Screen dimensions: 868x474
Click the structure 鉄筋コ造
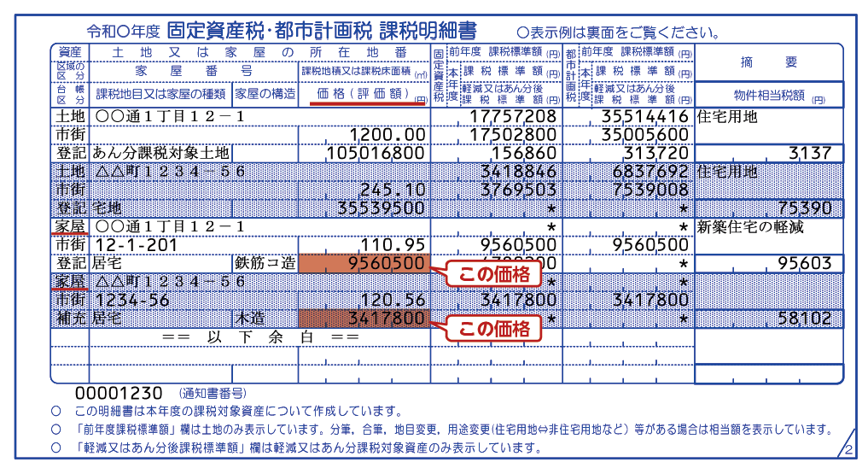[265, 263]
